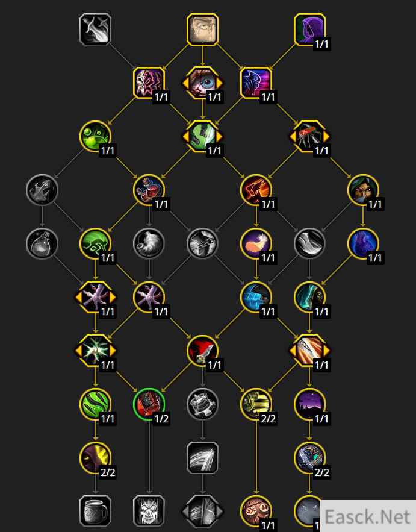
Task: Click left arrow on green blade choice node
Action: 185,136
